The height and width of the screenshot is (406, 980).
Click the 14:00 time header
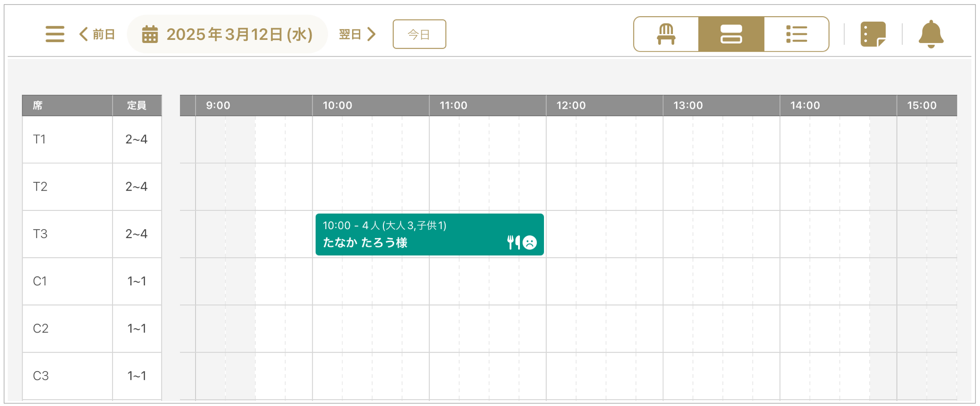(x=805, y=105)
